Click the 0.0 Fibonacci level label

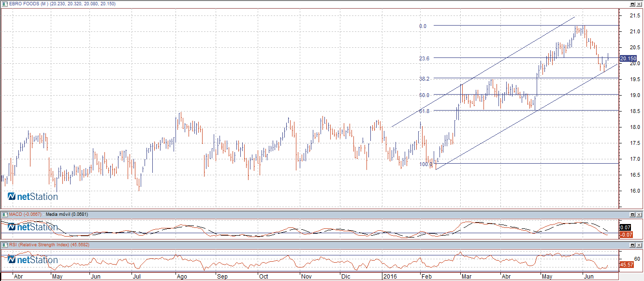tap(423, 26)
